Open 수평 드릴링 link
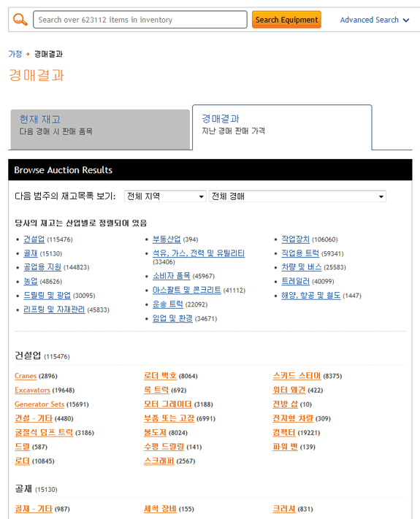This screenshot has height=519, width=420. (x=164, y=447)
